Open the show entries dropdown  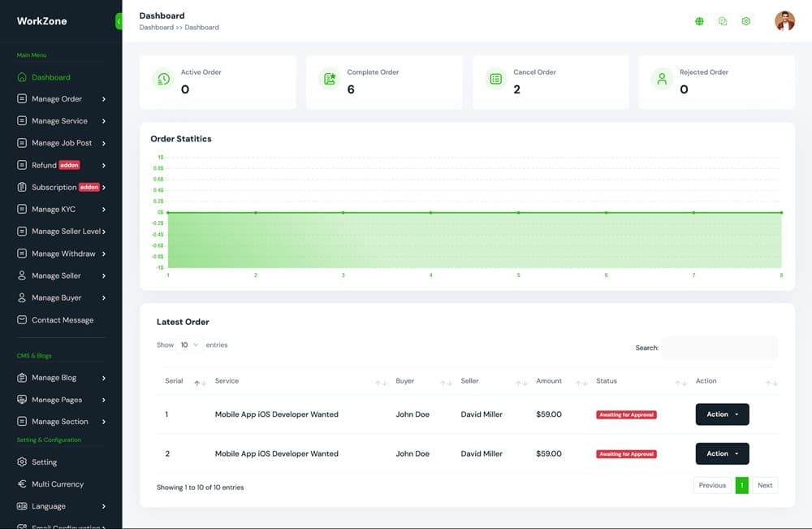tap(189, 345)
